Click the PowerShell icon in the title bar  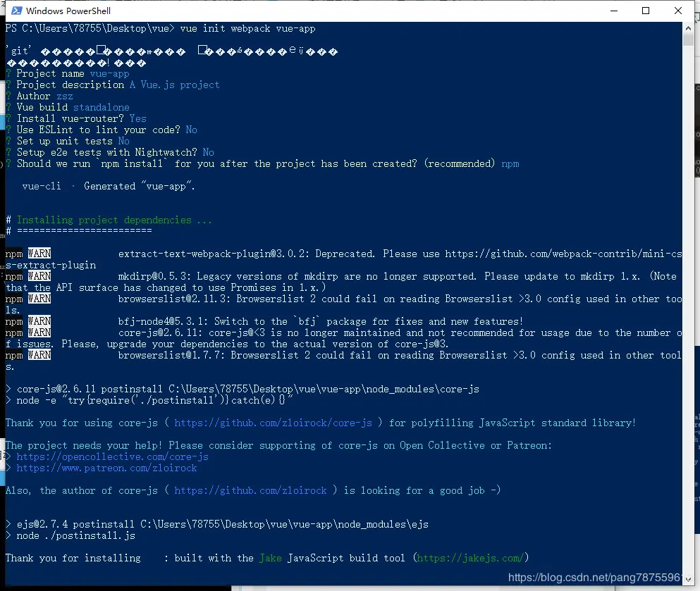(x=16, y=11)
